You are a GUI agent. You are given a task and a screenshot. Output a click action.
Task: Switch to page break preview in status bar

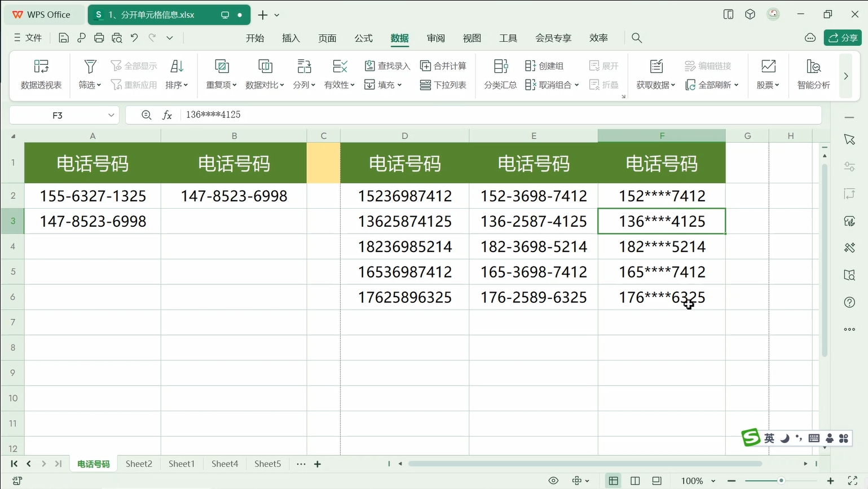tap(635, 481)
